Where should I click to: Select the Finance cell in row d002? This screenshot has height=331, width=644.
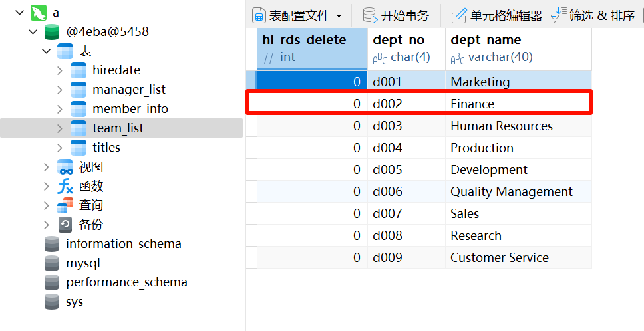[x=518, y=104]
